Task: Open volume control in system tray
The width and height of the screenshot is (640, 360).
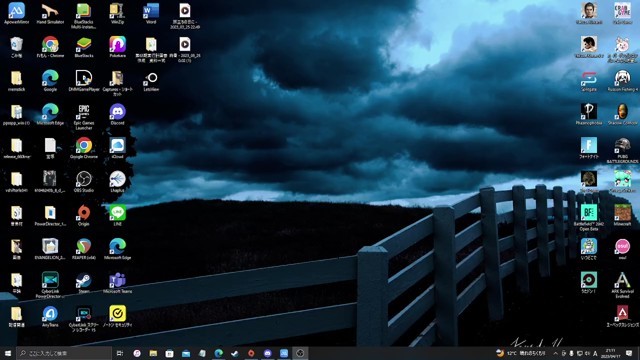Action: pyautogui.click(x=587, y=353)
